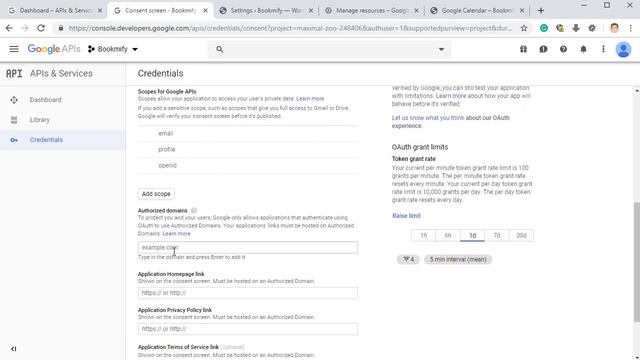Open the feedback icon in top bar
Image resolution: width=640 pixels, height=360 pixels.
coord(543,49)
